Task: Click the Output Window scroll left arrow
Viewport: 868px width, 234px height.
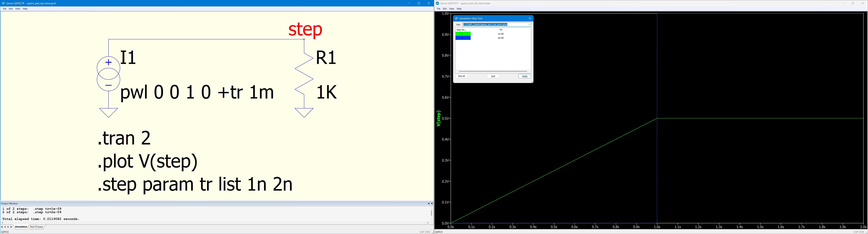Action: (2, 223)
